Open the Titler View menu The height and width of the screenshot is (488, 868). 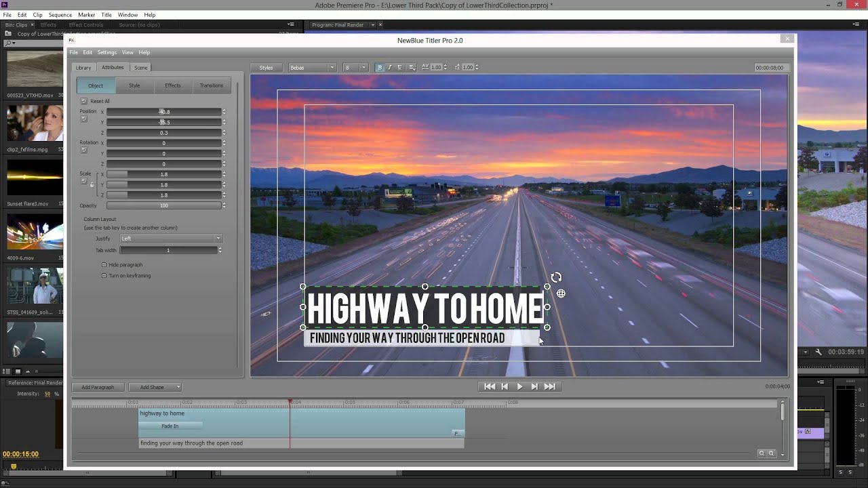(x=127, y=52)
